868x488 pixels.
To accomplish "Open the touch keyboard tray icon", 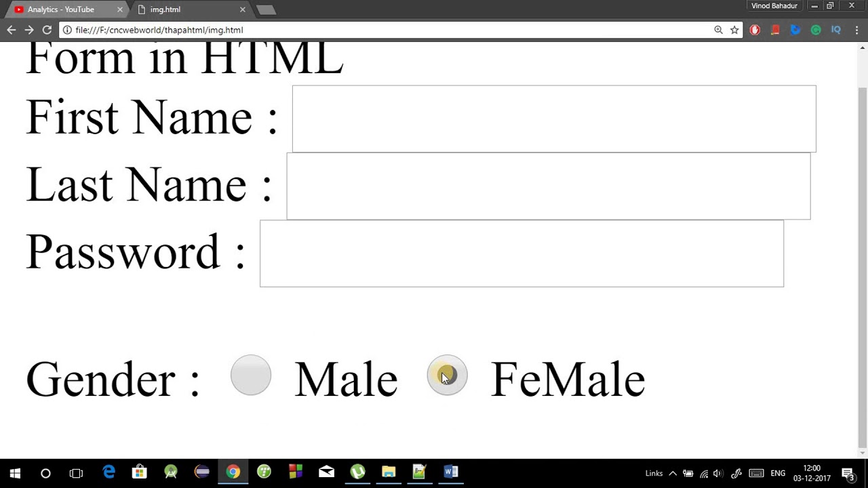I will click(x=757, y=473).
